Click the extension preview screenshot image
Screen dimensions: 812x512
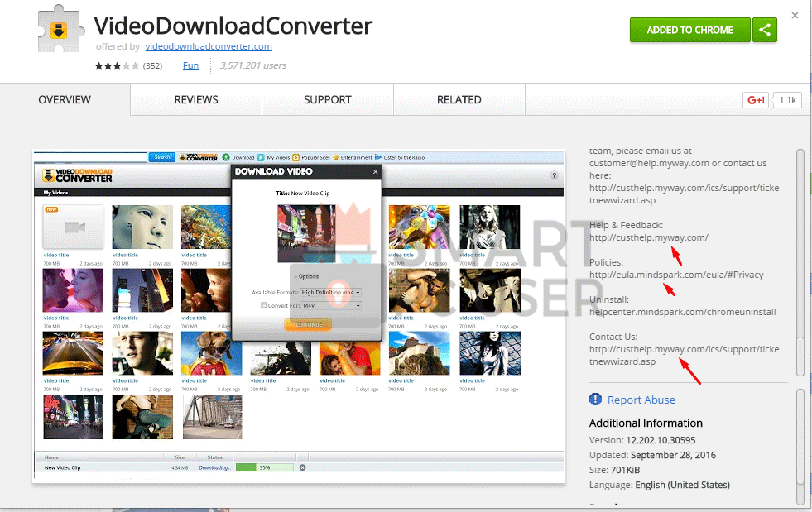tap(299, 316)
